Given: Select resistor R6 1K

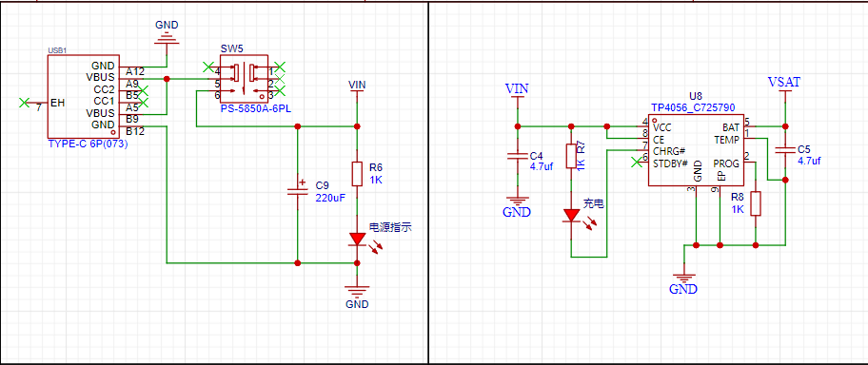Looking at the screenshot, I should 358,174.
